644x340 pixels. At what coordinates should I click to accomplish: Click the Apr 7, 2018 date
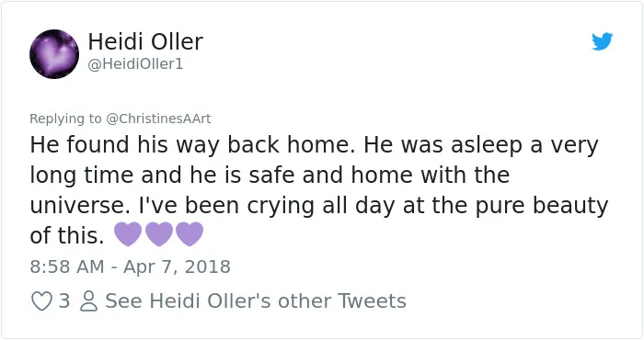pos(177,266)
